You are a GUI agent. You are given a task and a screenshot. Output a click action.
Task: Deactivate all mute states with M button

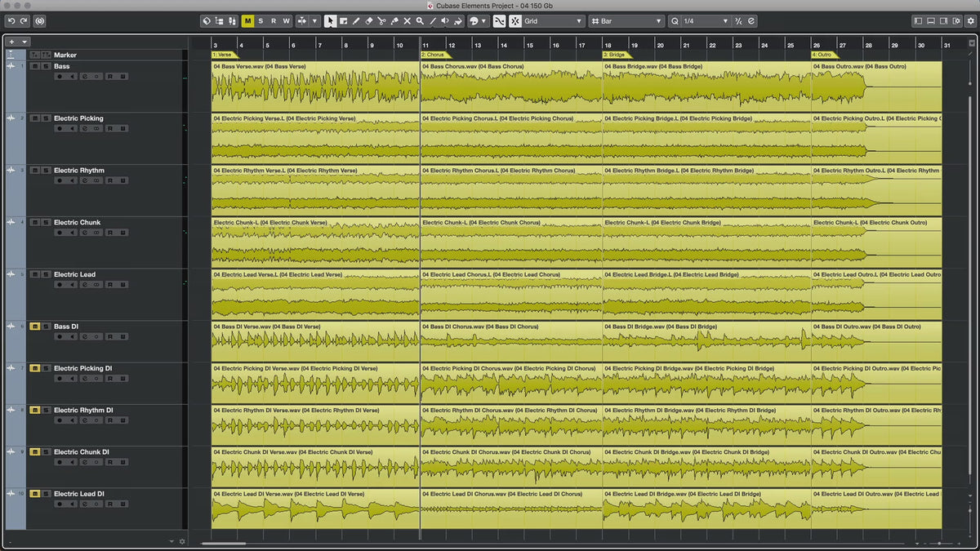(247, 21)
